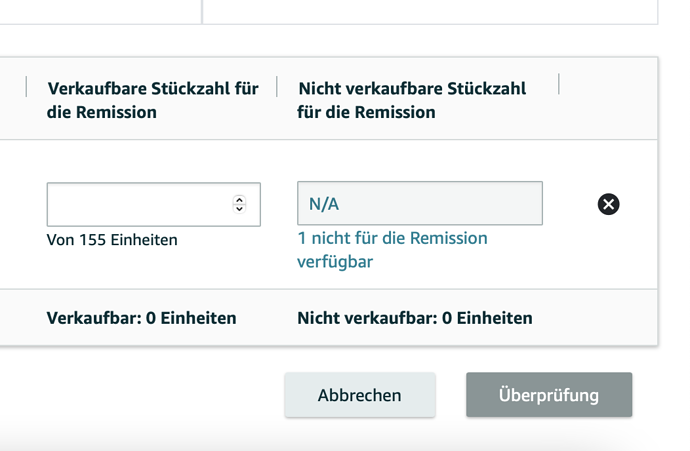Click 'Nicht verkaufbar: 0 Einheiten' summary text
This screenshot has height=451, width=690.
point(414,318)
